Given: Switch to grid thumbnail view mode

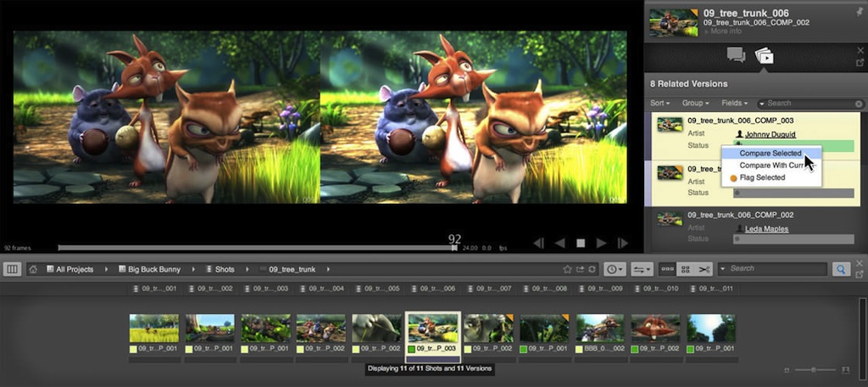Looking at the screenshot, I should [686, 269].
